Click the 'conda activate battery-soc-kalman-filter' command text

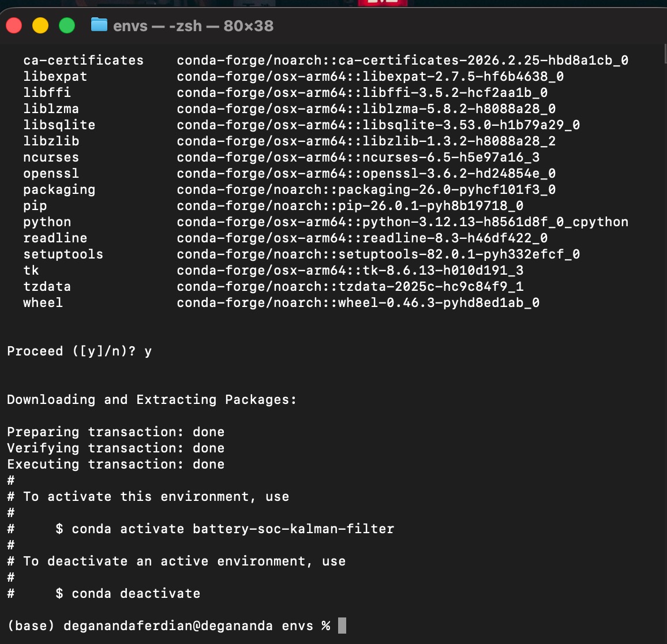(233, 529)
